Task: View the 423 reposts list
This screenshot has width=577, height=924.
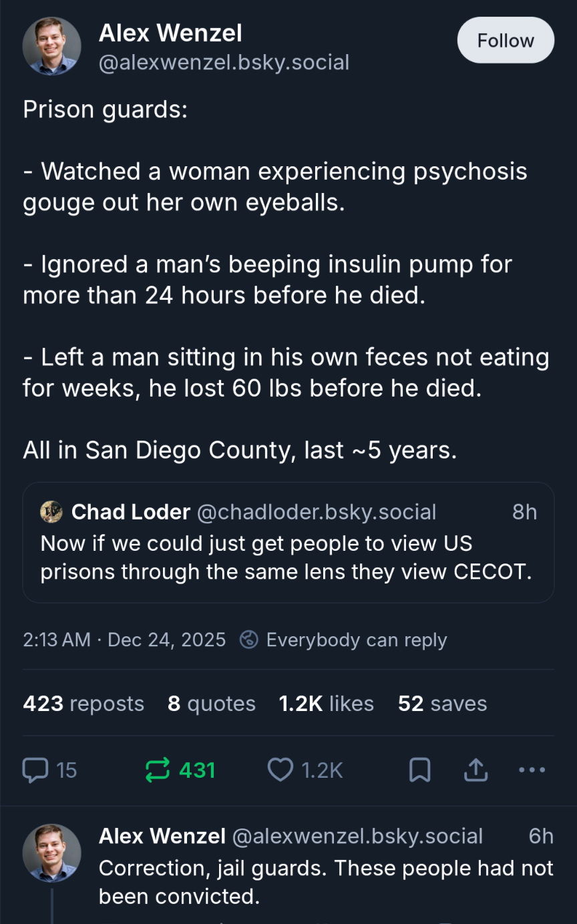Action: click(83, 704)
